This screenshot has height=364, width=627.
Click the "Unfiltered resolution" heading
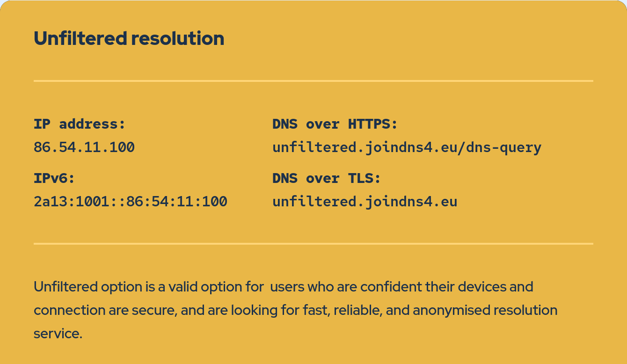(x=129, y=38)
